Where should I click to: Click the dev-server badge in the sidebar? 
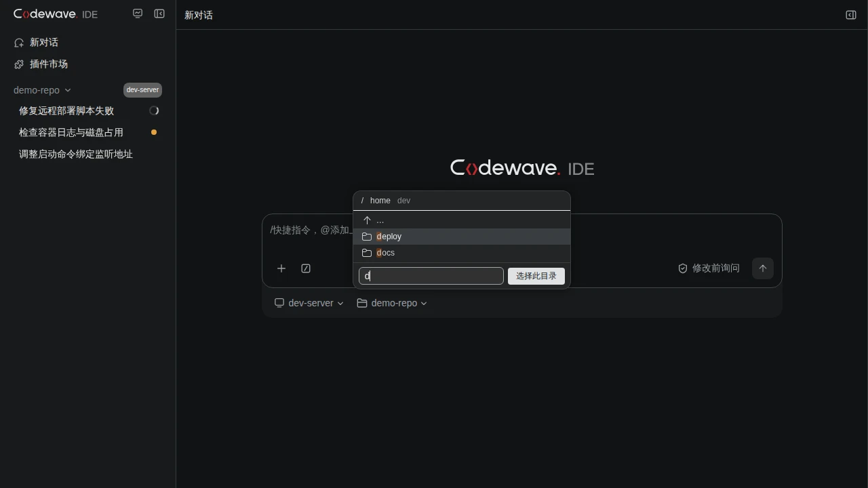coord(142,90)
